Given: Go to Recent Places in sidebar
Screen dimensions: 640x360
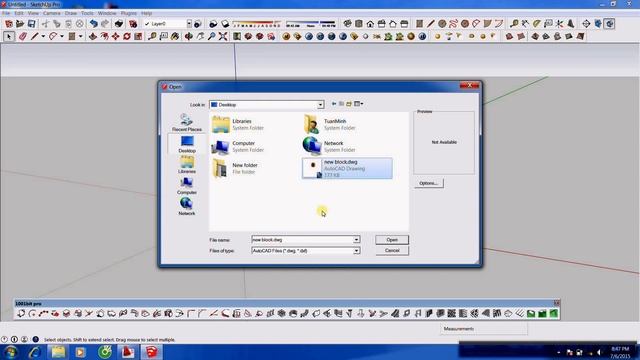Looking at the screenshot, I should coord(187,122).
